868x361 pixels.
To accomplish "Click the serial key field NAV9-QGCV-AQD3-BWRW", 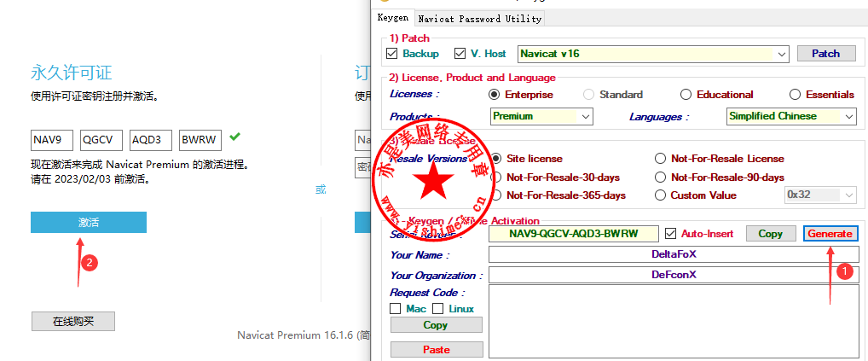I will [x=574, y=234].
